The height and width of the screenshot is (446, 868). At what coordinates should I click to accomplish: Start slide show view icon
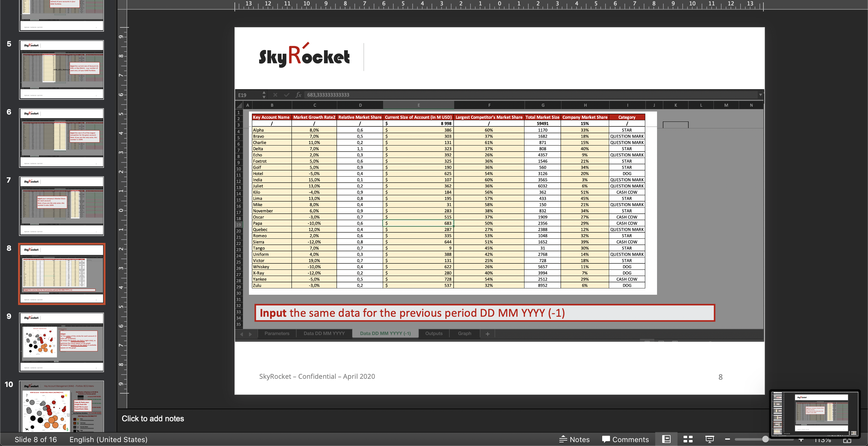709,439
